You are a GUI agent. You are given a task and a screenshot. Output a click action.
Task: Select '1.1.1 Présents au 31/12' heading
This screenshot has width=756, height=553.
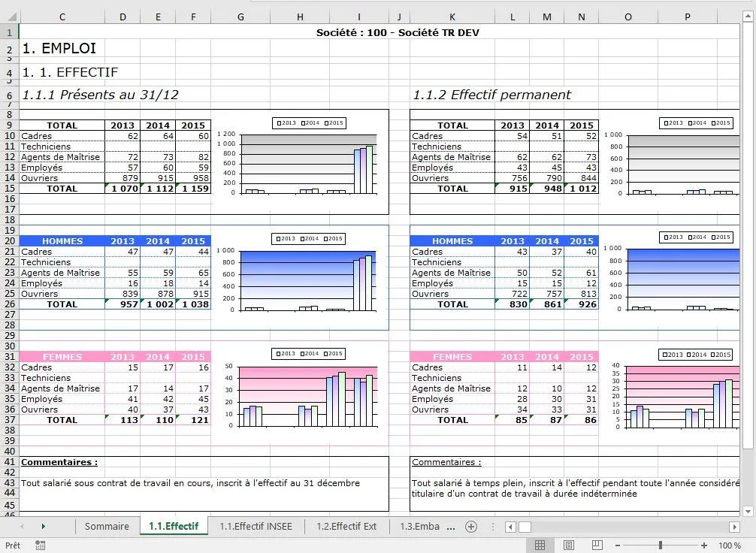pos(100,95)
